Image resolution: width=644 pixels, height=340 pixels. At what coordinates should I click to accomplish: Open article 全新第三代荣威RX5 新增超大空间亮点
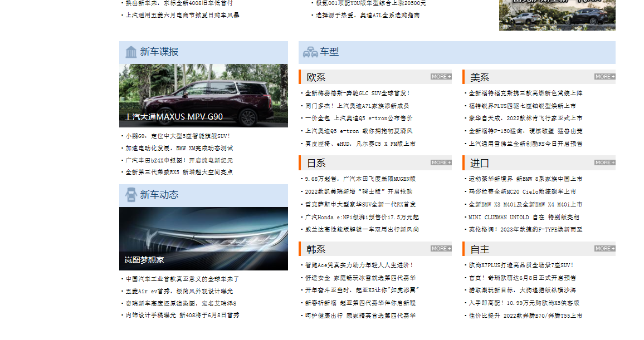(179, 173)
